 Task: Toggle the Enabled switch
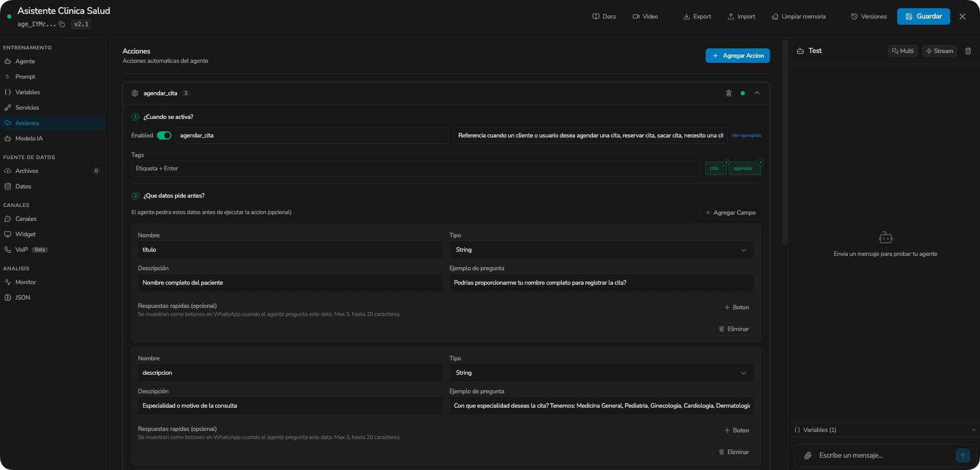pos(164,135)
